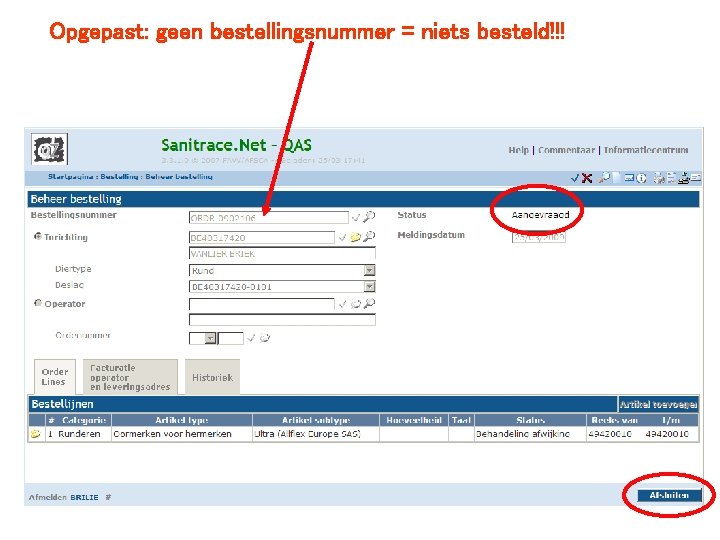This screenshot has height=540, width=720.
Task: Validate the Inrichting field with its checkmark
Action: point(342,237)
